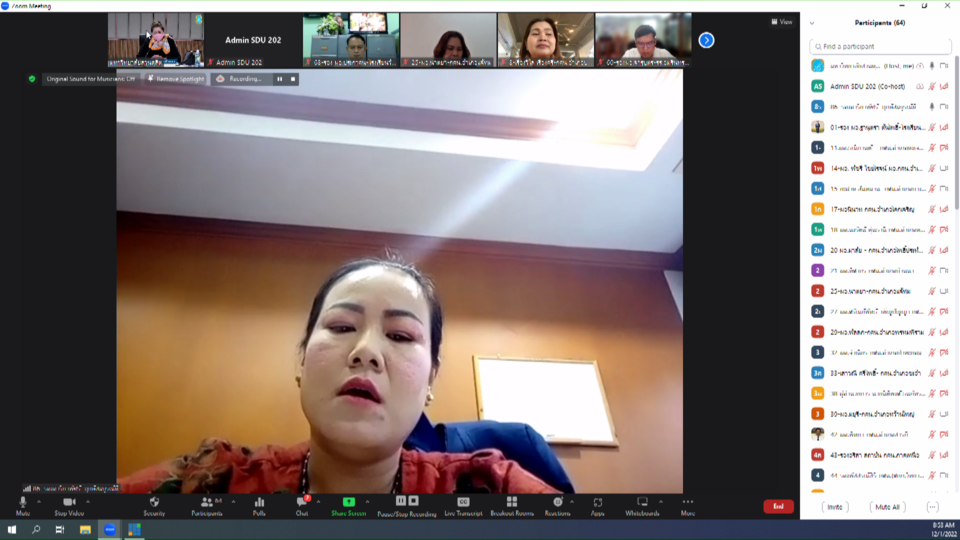Click the Find a participant search field
The width and height of the screenshot is (960, 540).
[880, 47]
